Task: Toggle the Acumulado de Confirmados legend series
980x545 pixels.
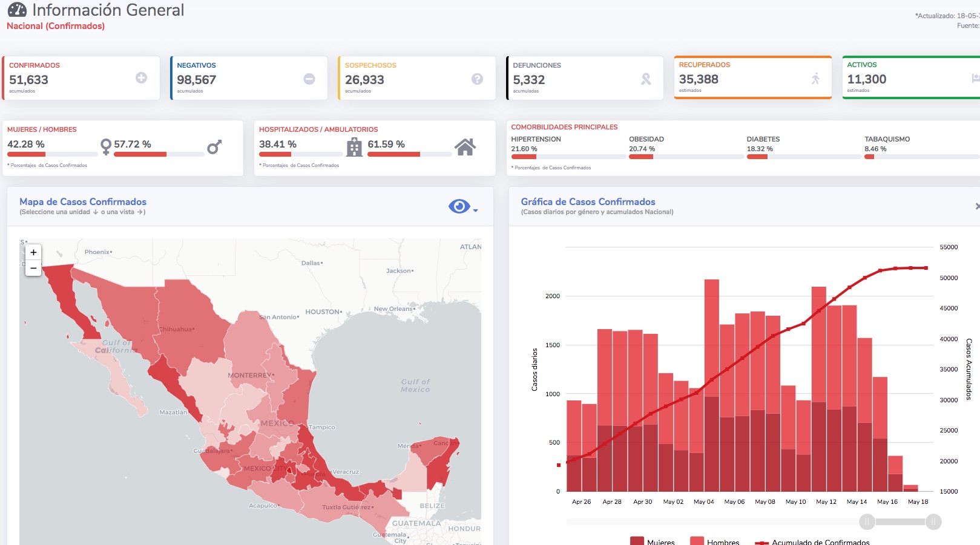Action: (x=812, y=542)
